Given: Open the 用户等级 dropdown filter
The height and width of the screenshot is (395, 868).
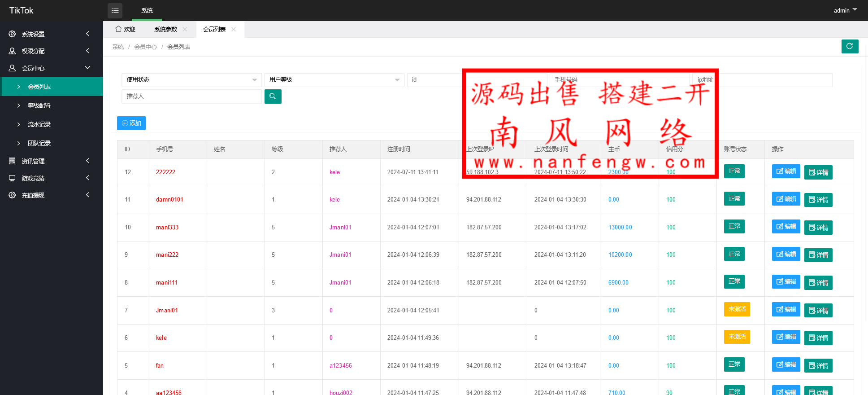Looking at the screenshot, I should tap(334, 80).
